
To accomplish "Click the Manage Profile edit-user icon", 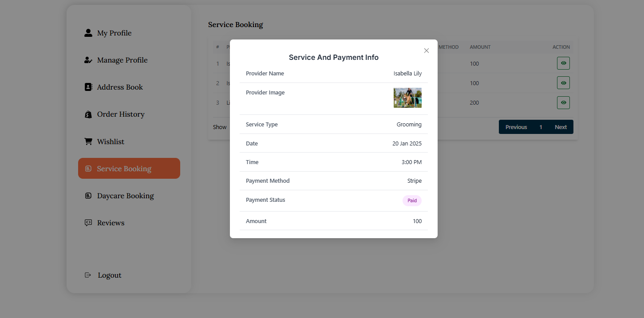I will tap(88, 60).
